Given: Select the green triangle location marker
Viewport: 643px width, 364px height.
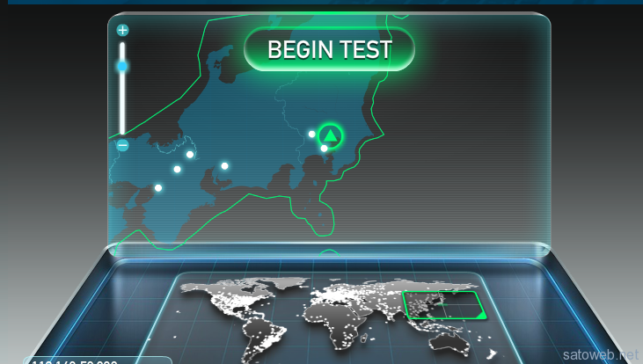Looking at the screenshot, I should click(x=330, y=135).
